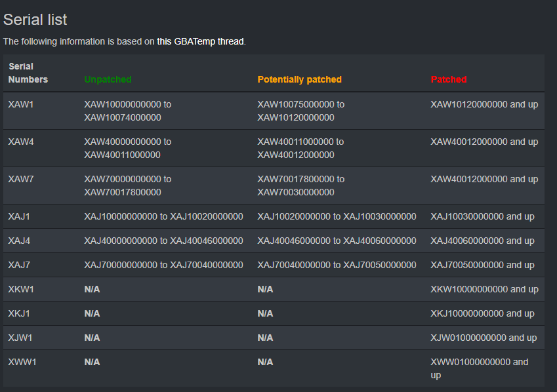Image resolution: width=557 pixels, height=392 pixels.
Task: Click the XAW1 row label
Action: click(x=21, y=104)
